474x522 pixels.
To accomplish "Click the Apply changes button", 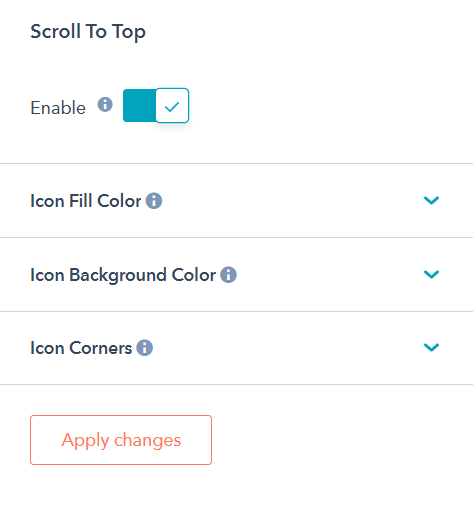I will [121, 440].
